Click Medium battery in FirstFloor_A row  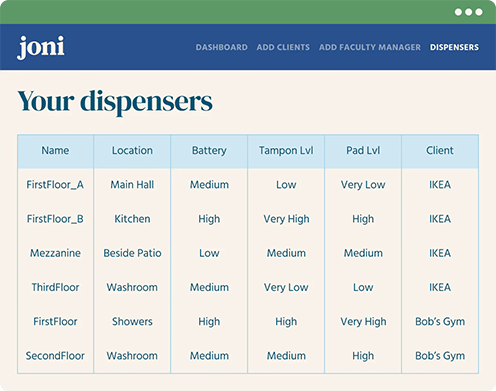click(209, 185)
